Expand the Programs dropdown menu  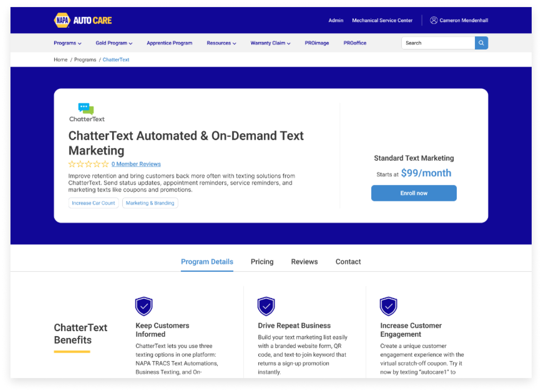[x=68, y=43]
